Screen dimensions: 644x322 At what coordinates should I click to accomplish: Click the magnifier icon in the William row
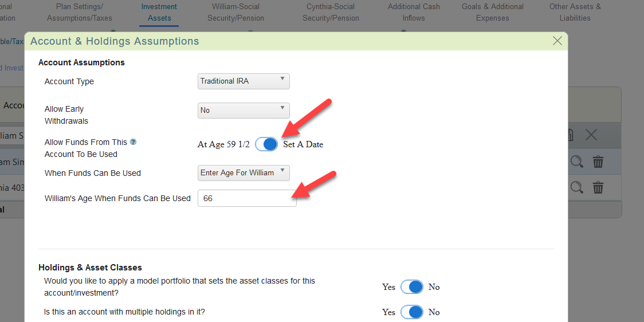(x=576, y=162)
